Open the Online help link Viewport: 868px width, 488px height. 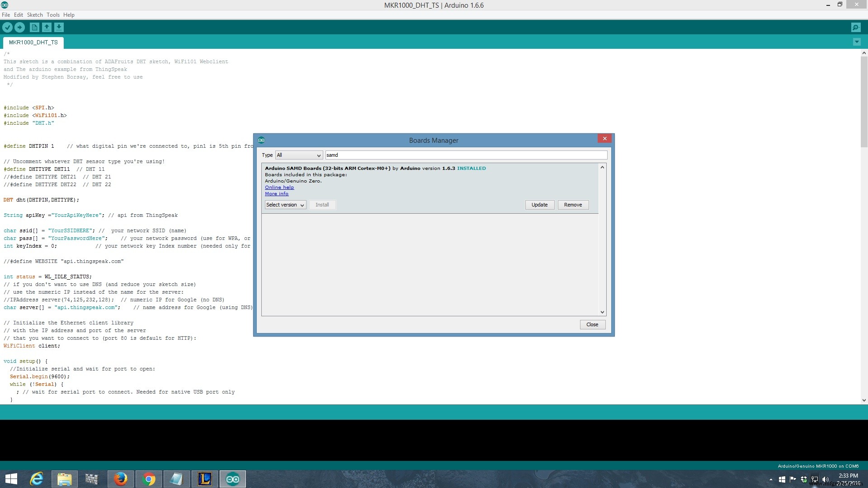[x=279, y=187]
